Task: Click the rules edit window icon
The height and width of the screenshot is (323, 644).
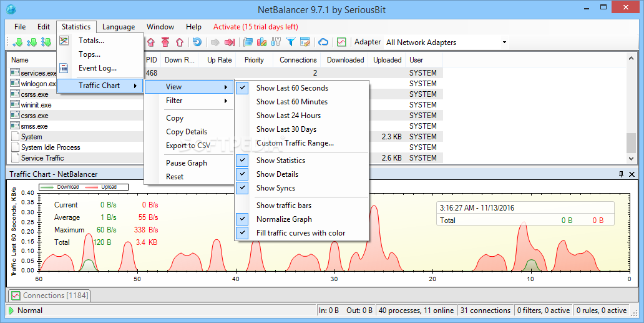Action: click(x=305, y=42)
